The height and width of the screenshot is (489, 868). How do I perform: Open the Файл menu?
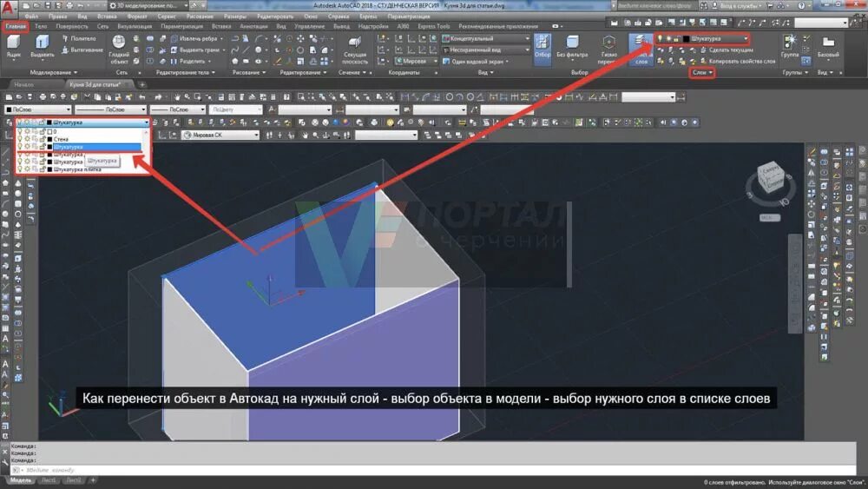pos(31,17)
